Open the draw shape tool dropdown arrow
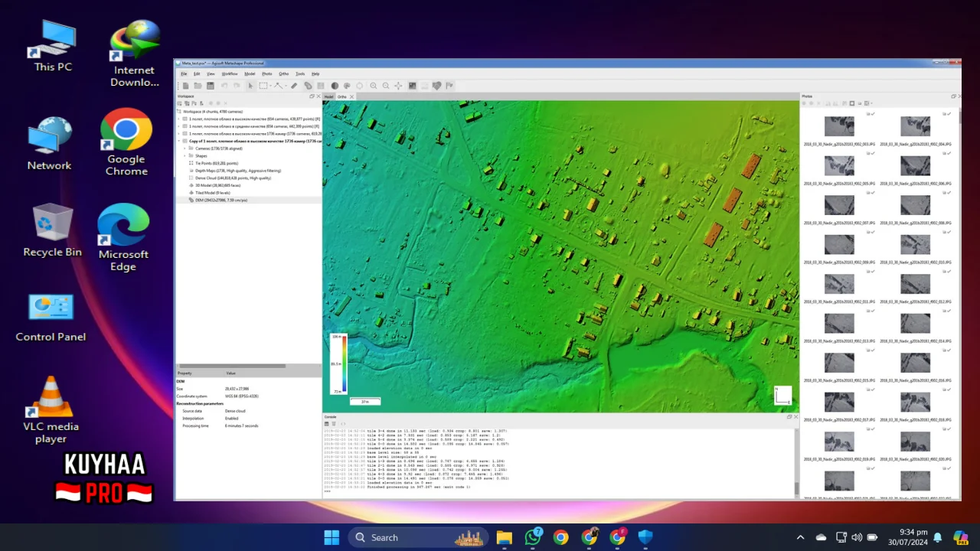This screenshot has height=551, width=980. [286, 86]
